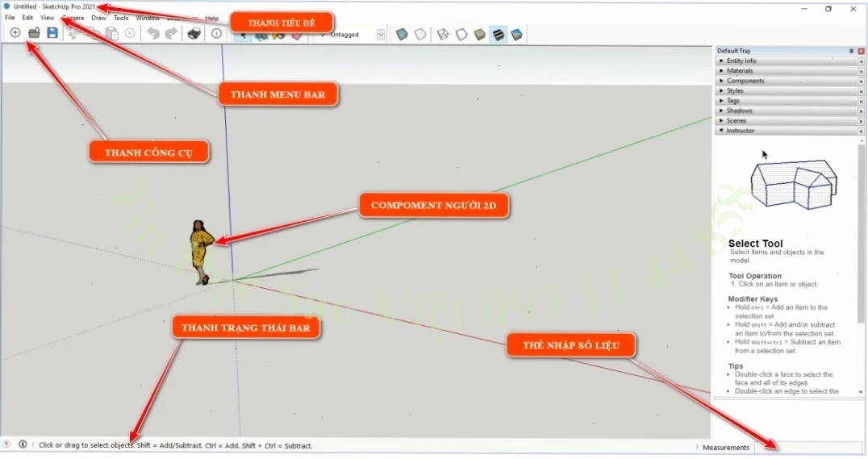
Task: Click the "Select Tool" heading
Action: pyautogui.click(x=755, y=244)
